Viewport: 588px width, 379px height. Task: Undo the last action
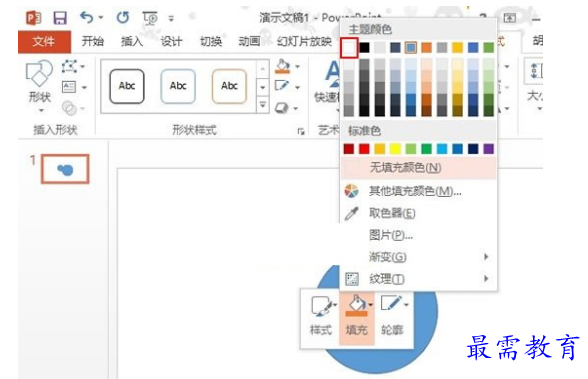tap(87, 17)
